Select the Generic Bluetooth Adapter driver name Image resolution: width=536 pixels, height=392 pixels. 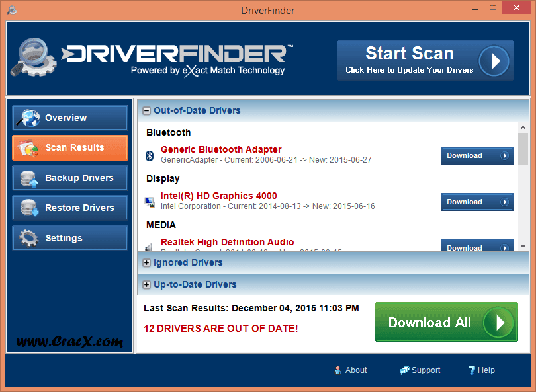(x=221, y=149)
